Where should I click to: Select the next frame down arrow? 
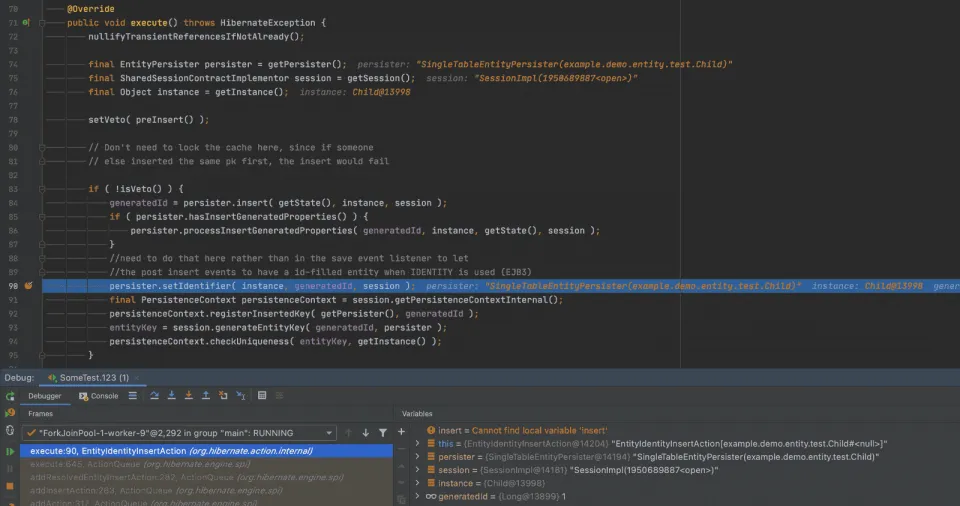click(x=366, y=432)
